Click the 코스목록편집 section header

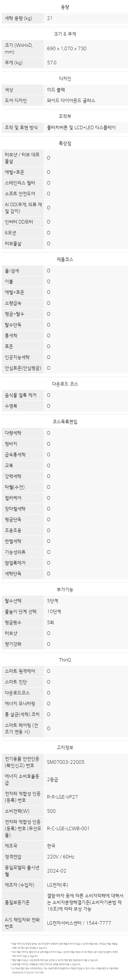65,422
